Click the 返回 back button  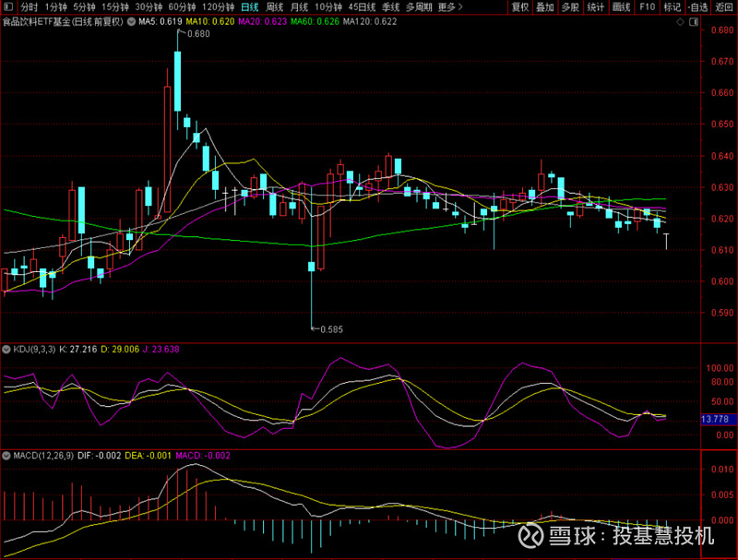(721, 8)
